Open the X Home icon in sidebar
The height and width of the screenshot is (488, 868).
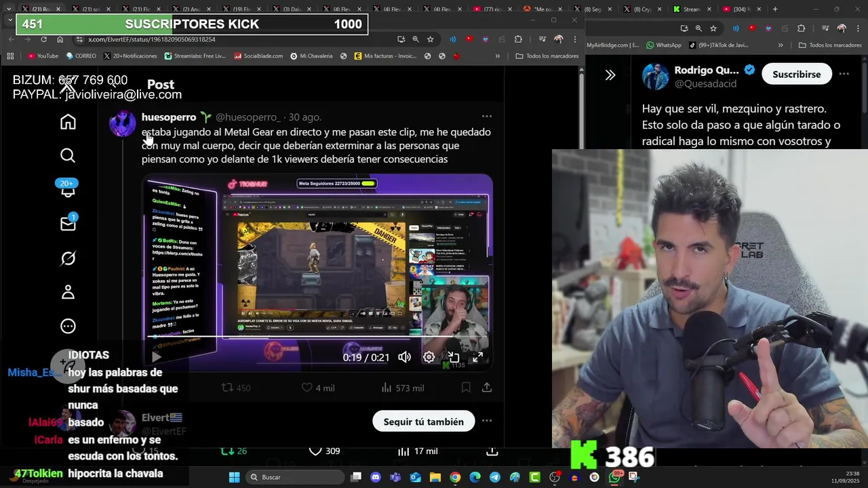click(x=68, y=122)
